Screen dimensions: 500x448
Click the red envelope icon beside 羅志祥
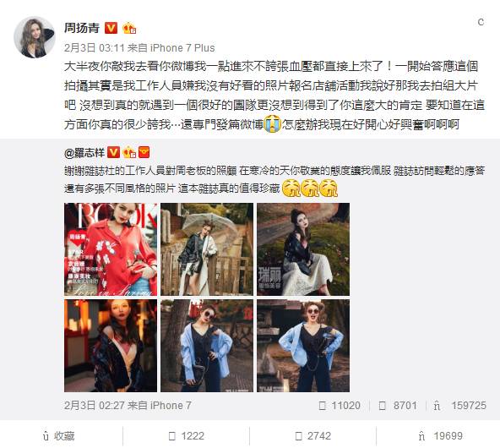tap(144, 152)
